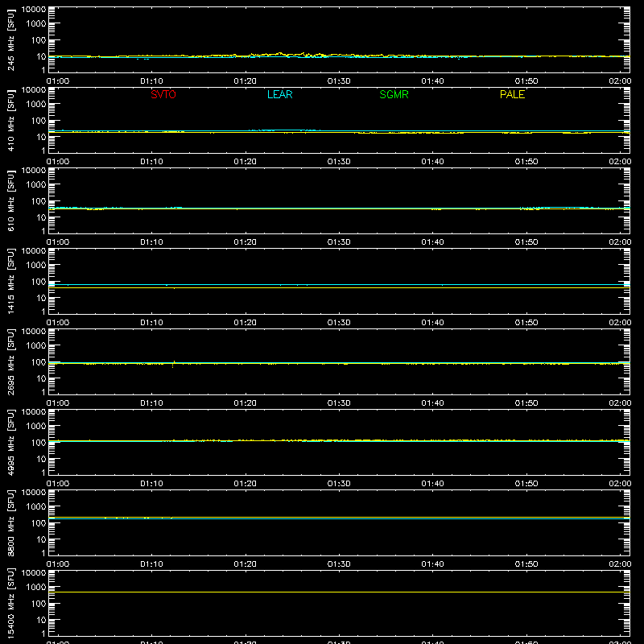Click 01:50 tick label of 1415 MHz panel
Screen dimensions: 644x644
point(526,323)
